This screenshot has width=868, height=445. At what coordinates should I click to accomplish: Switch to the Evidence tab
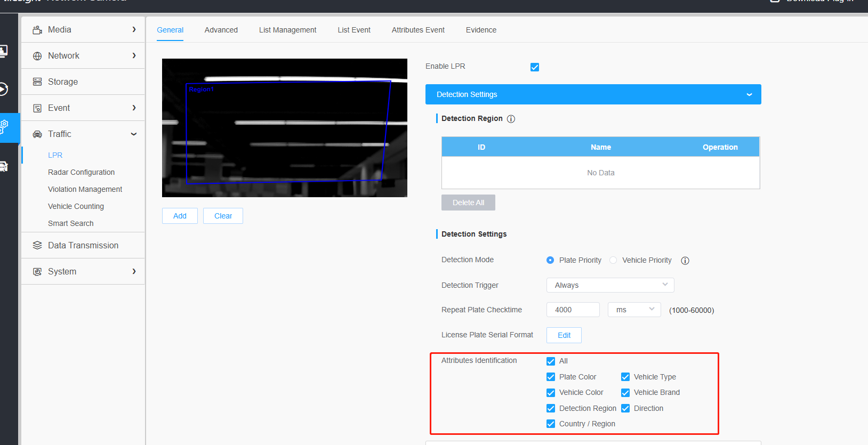pyautogui.click(x=481, y=30)
